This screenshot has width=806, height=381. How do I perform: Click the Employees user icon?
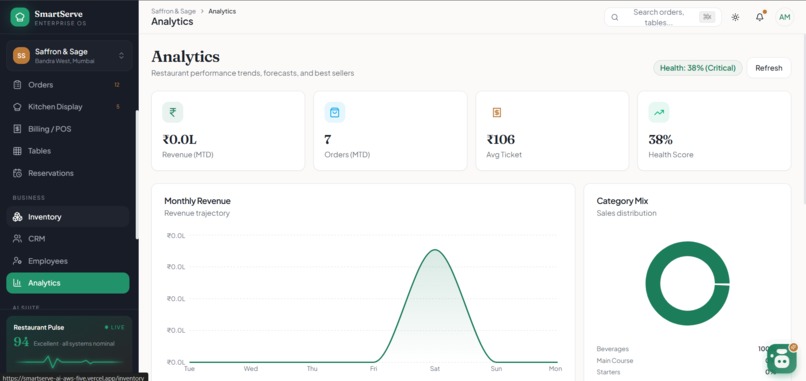coord(17,261)
